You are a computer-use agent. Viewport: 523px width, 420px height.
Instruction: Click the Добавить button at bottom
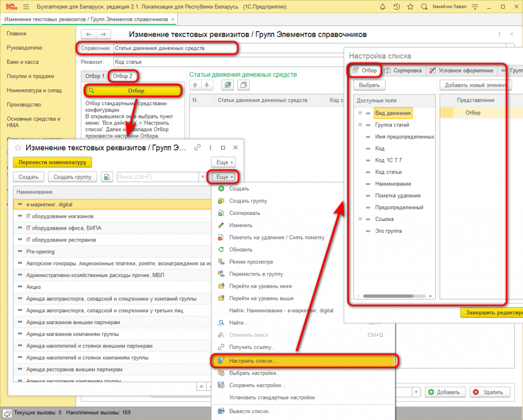445,392
